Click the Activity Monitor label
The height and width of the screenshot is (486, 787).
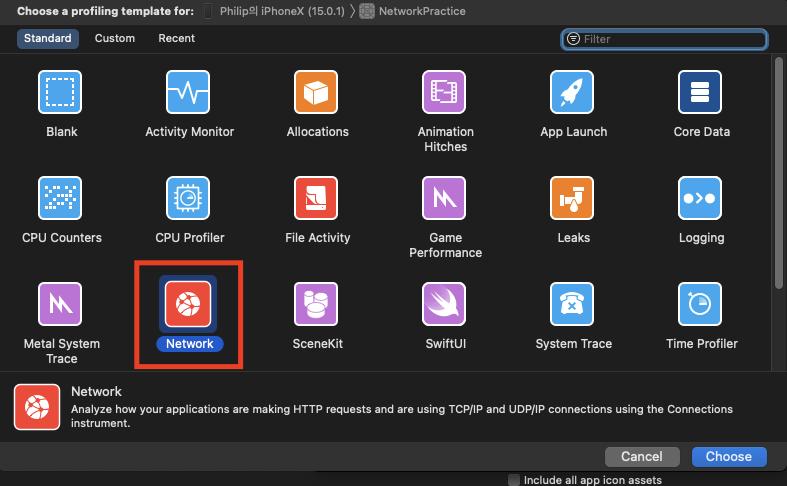tap(190, 132)
